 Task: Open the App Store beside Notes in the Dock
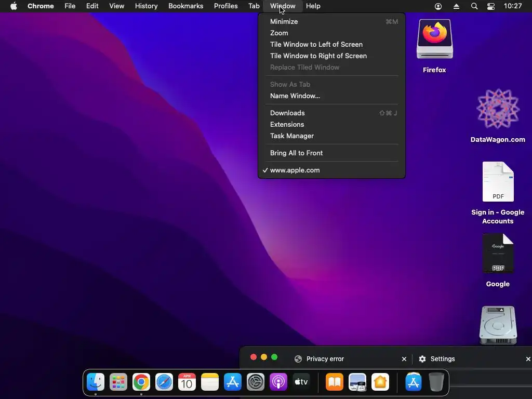(232, 382)
